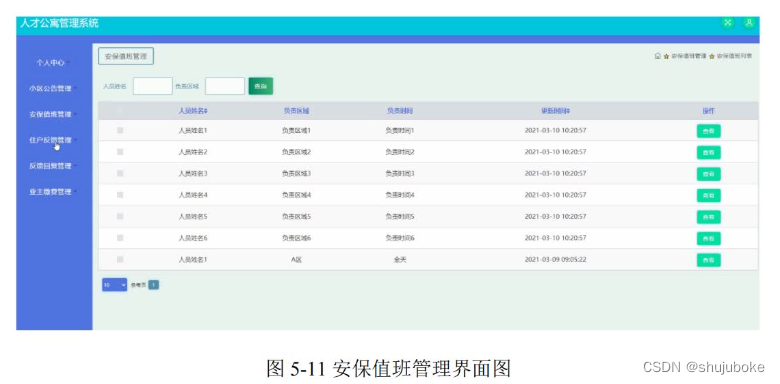Click cell 负责时间2
780x384 pixels.
click(400, 152)
